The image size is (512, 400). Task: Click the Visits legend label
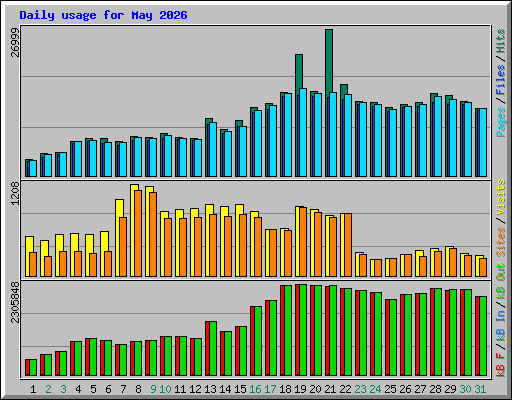pyautogui.click(x=501, y=197)
